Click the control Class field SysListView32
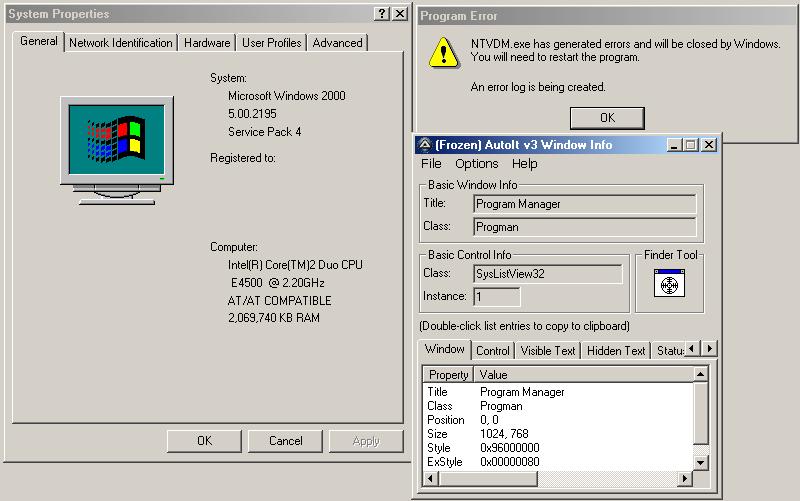The height and width of the screenshot is (501, 800). point(547,274)
